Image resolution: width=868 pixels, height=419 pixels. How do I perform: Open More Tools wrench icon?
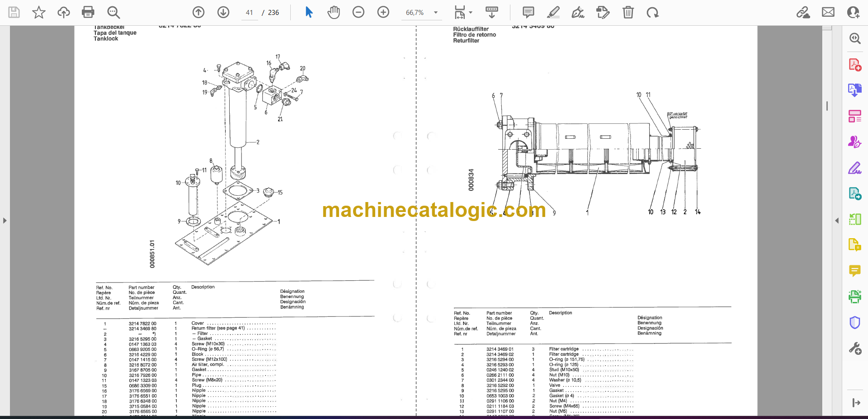855,348
